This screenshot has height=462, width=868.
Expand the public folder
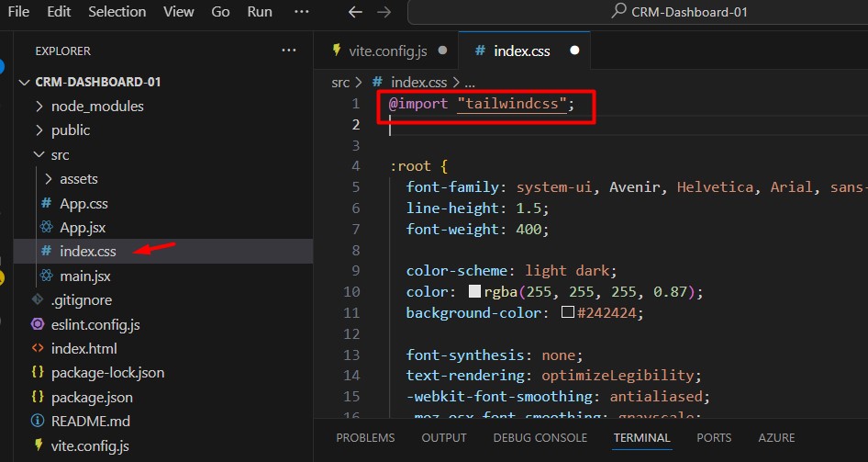(x=71, y=130)
